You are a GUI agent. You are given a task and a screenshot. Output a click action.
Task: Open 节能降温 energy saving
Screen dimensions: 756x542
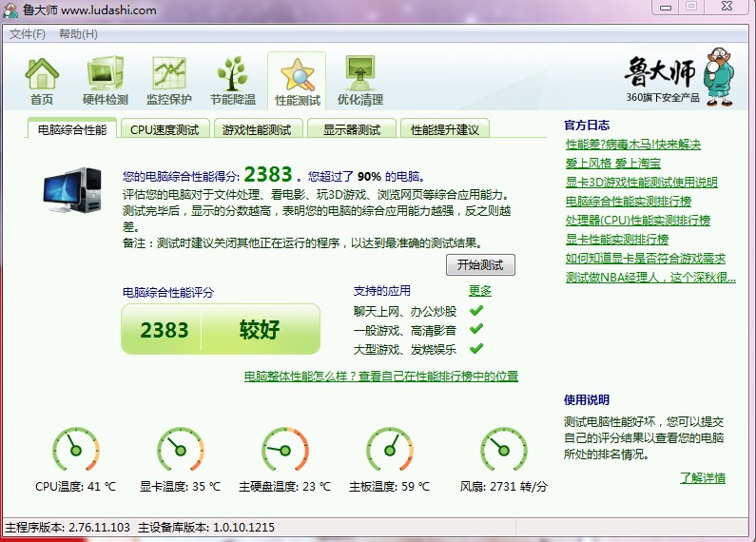coord(232,81)
